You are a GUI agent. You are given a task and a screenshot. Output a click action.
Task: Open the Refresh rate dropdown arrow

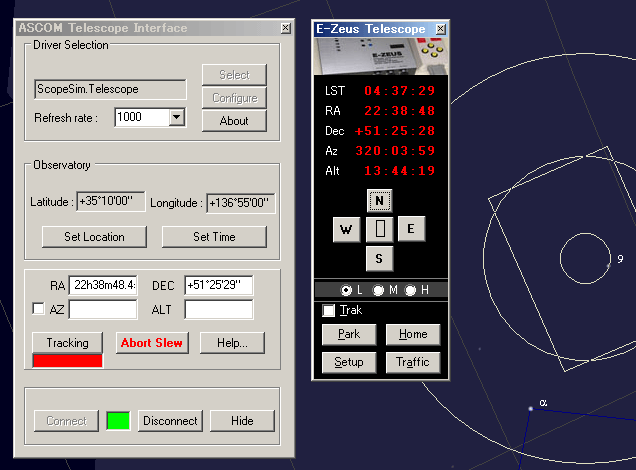click(x=176, y=117)
